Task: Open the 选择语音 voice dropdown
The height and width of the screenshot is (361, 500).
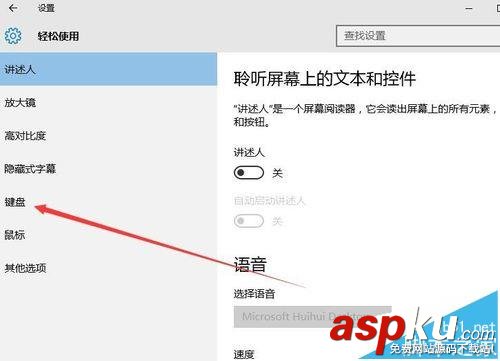Action: click(312, 316)
